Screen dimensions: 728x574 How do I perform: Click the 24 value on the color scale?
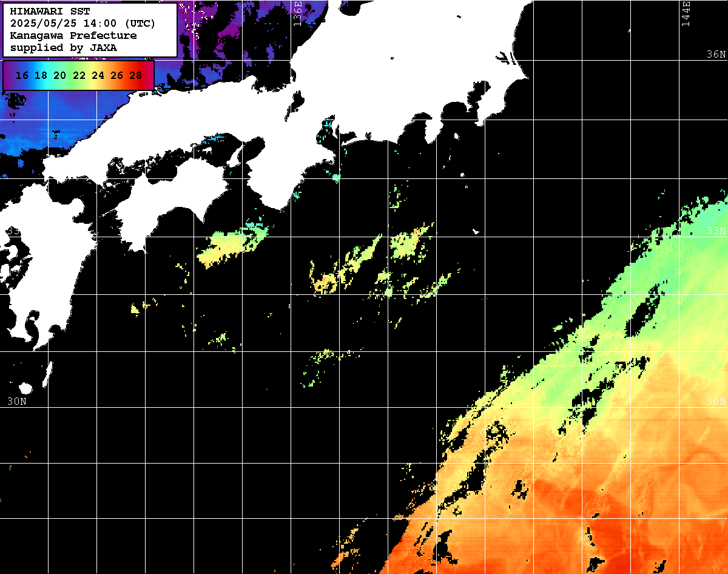click(98, 76)
